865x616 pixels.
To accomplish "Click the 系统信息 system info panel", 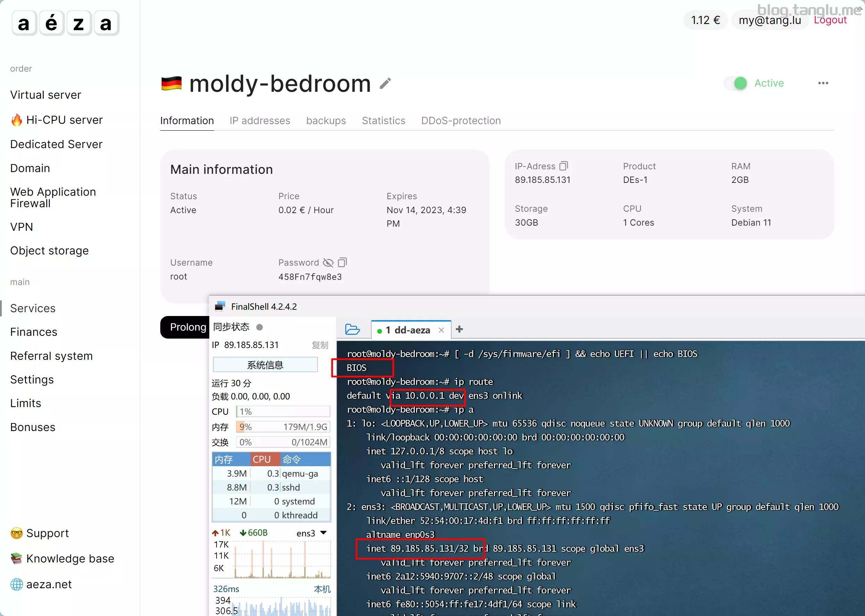I will [265, 365].
